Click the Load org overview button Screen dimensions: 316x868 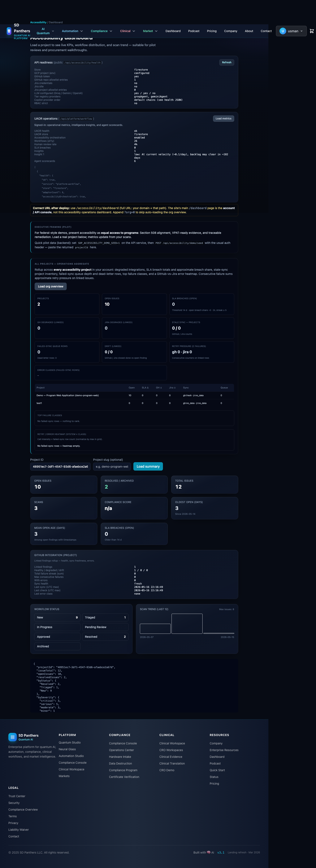[51, 286]
